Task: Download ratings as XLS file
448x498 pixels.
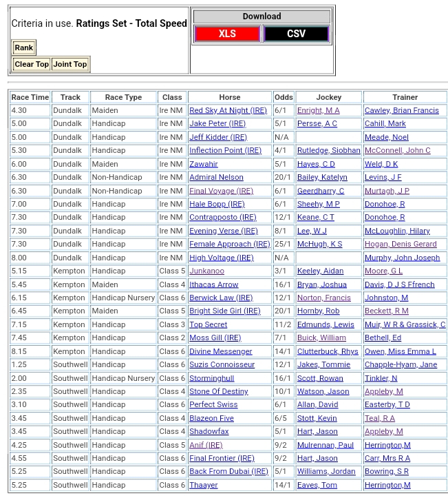Action: 226,34
